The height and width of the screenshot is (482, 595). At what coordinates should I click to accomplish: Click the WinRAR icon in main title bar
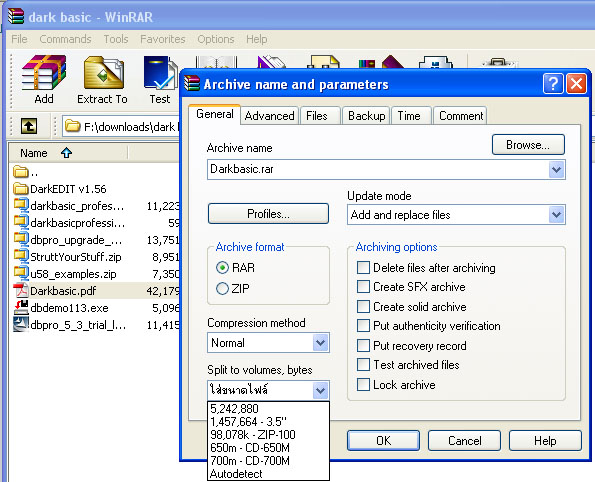[16, 16]
